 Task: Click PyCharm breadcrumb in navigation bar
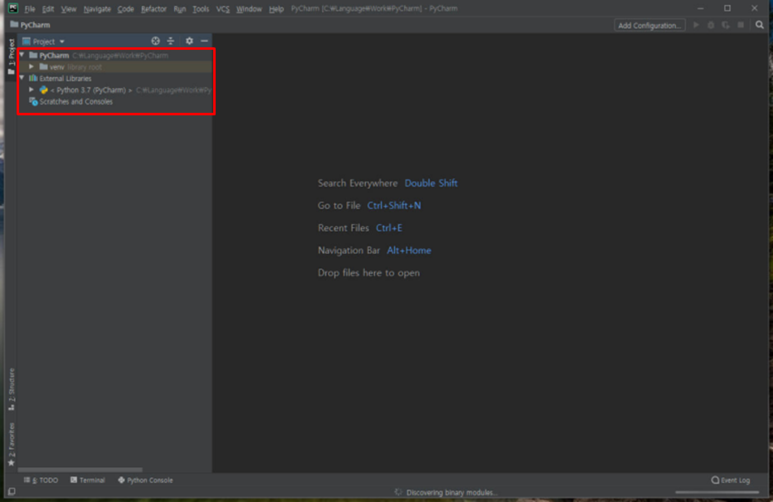point(30,25)
